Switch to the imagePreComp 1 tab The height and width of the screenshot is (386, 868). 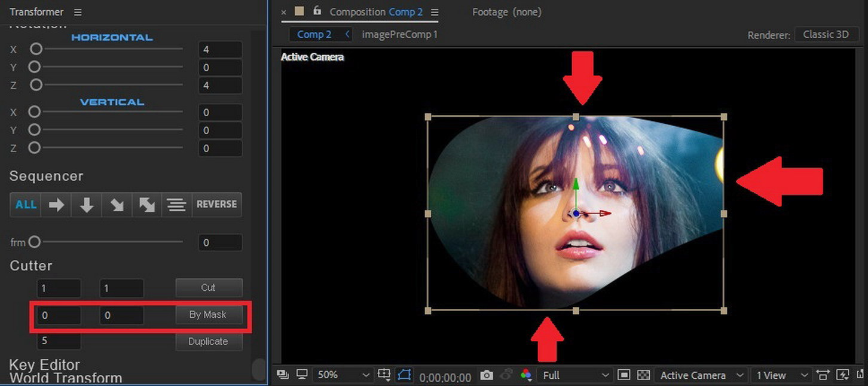pos(398,34)
